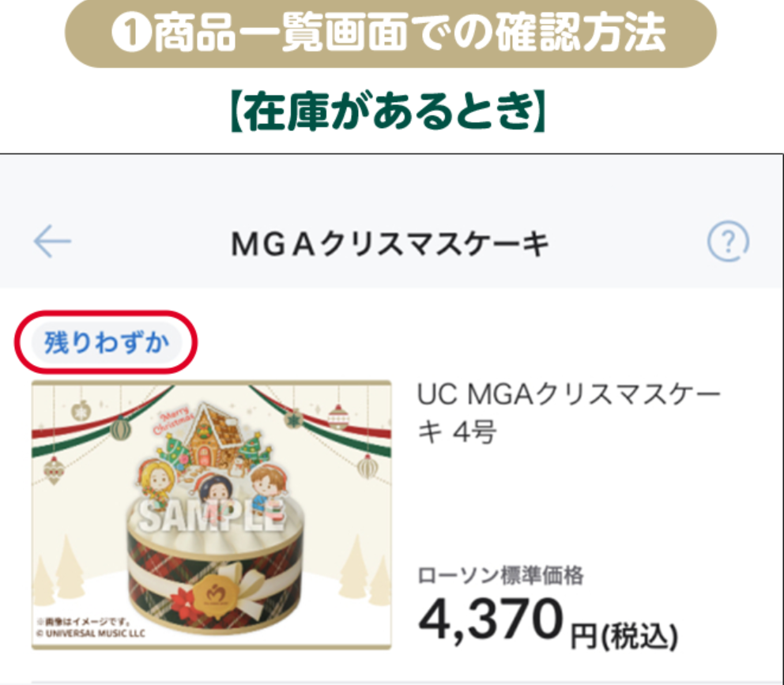This screenshot has width=784, height=685.
Task: Click the 【在庫があるとき】 heading
Action: [389, 111]
